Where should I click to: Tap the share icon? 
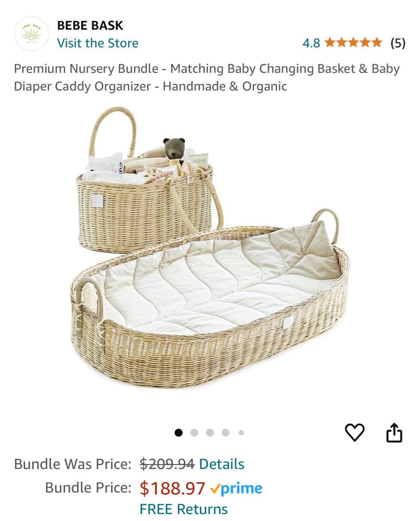[394, 432]
